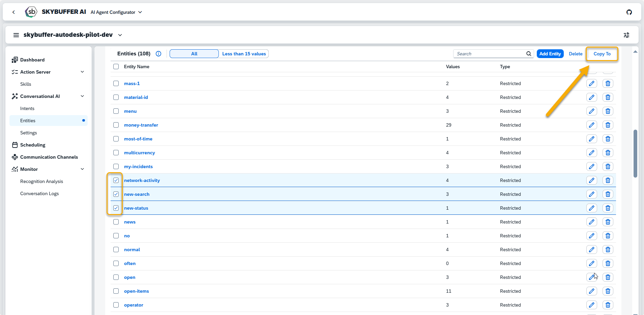Edit the money-transfer entity with pencil icon

591,125
